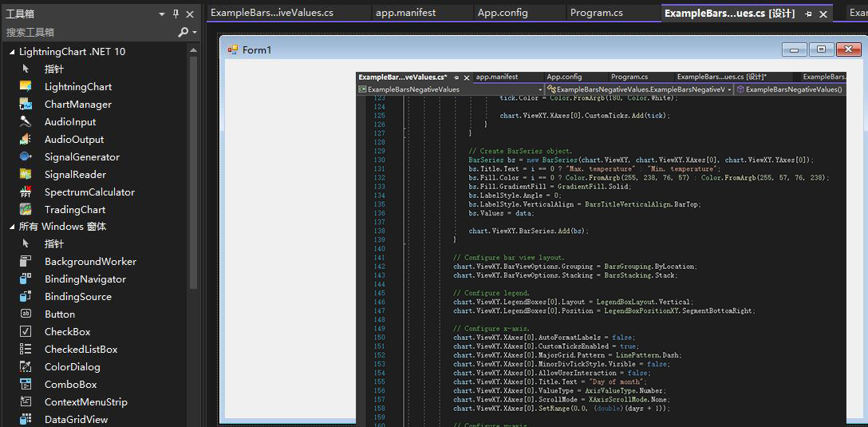Screen dimensions: 868x427
Task: Pick the ColorDialog toolbox component
Action: pos(73,366)
